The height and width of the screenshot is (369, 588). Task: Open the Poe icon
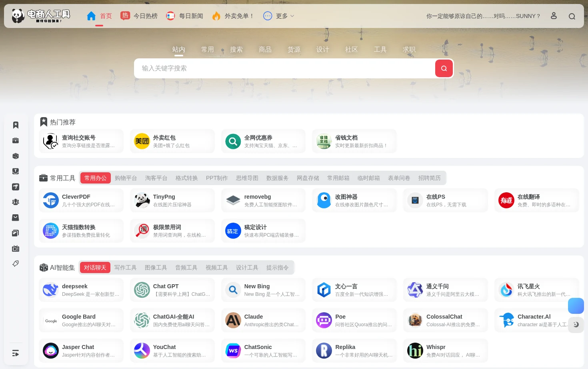[x=324, y=320]
